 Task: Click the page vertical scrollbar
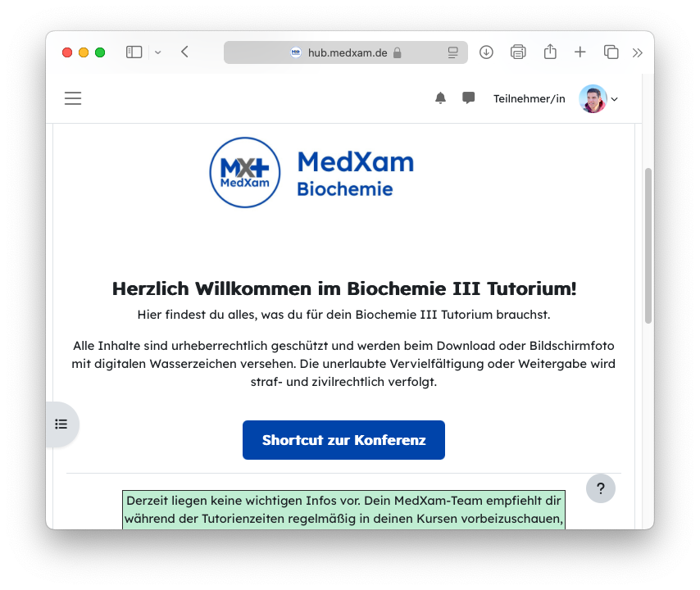(648, 246)
